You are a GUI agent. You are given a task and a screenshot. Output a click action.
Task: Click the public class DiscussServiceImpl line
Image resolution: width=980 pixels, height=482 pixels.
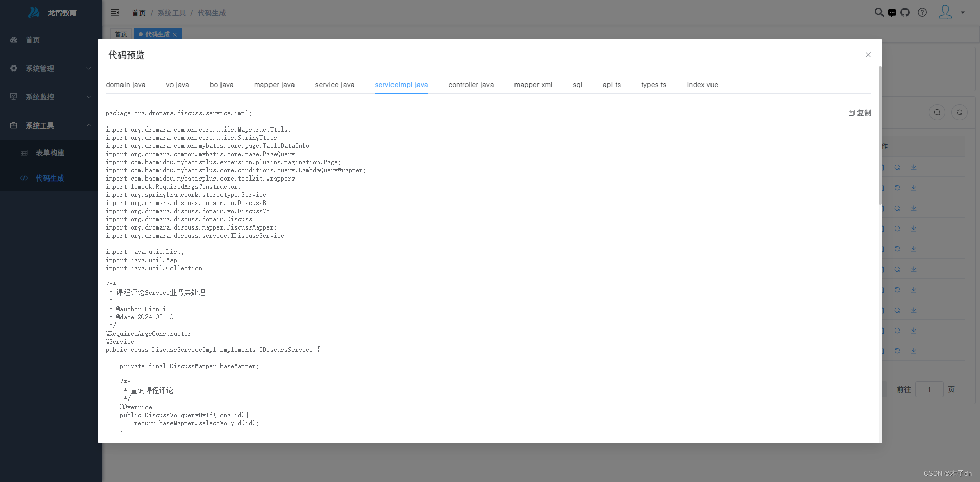point(213,350)
